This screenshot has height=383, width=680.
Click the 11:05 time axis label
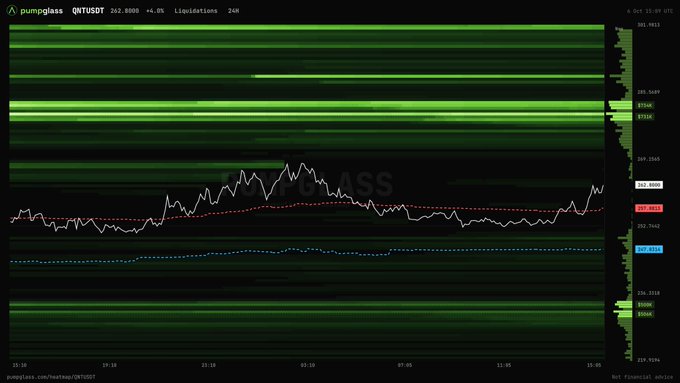tap(504, 365)
